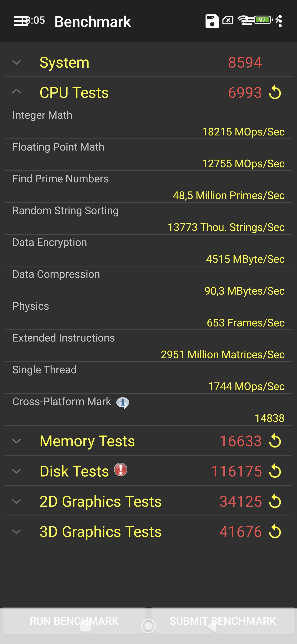Tap the save results disk icon
297x644 pixels.
tap(212, 21)
